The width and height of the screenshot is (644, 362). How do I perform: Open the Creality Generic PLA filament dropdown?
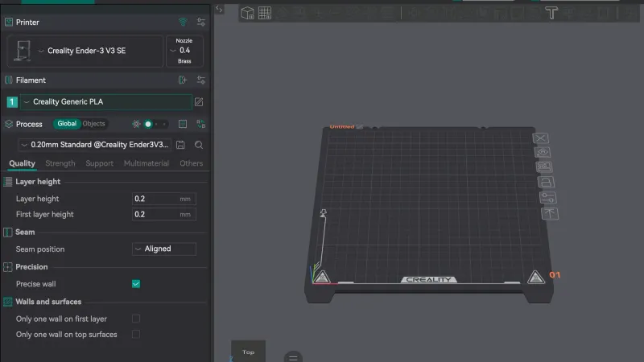(106, 102)
